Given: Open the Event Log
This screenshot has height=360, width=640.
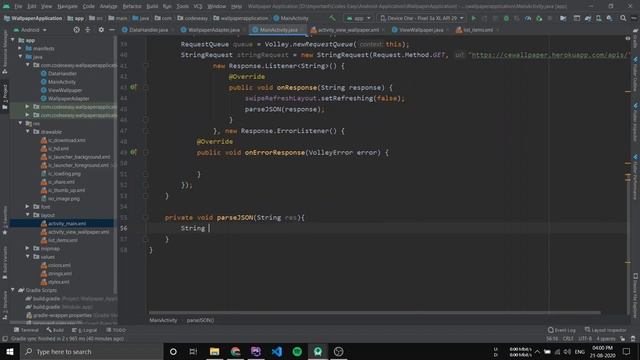Looking at the screenshot, I should coord(562,330).
